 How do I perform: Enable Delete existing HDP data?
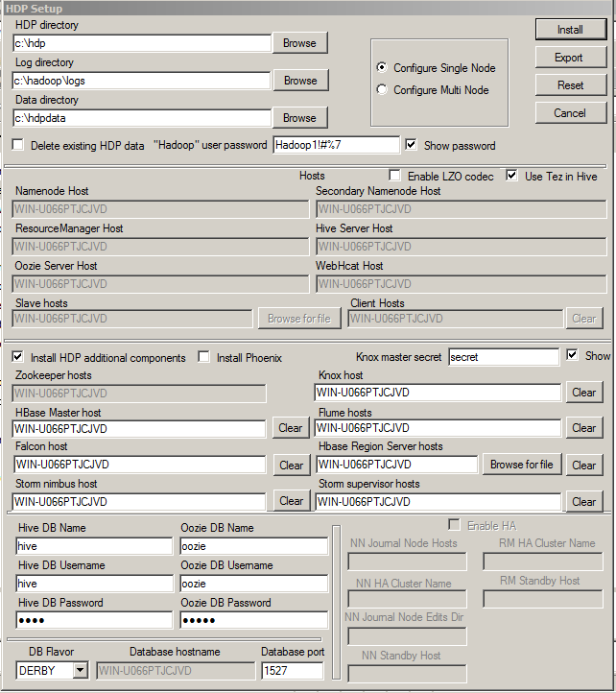[18, 146]
